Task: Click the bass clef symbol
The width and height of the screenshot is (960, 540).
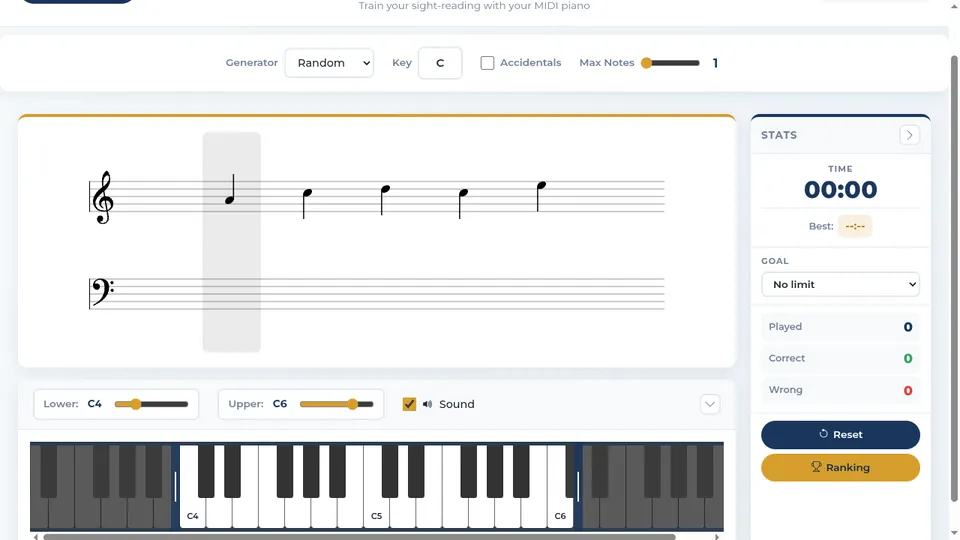Action: (x=102, y=291)
